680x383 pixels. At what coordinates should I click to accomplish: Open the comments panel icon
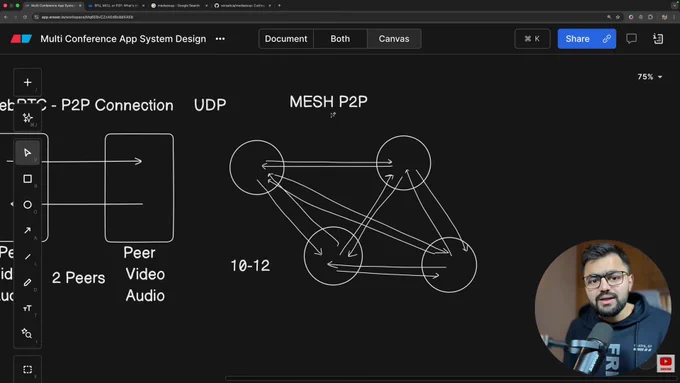coord(631,39)
